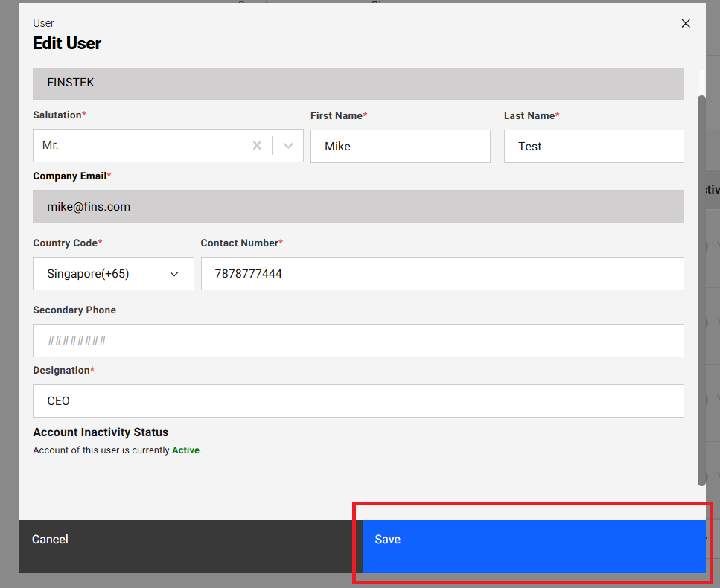Click the Account Inactivity Status heading
This screenshot has width=720, height=588.
[101, 432]
